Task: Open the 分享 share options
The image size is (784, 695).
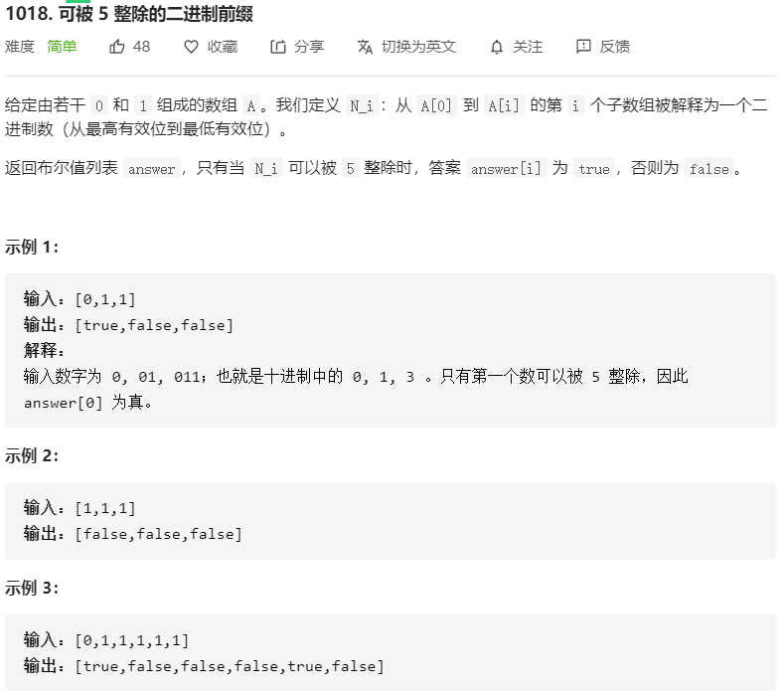Action: point(309,47)
